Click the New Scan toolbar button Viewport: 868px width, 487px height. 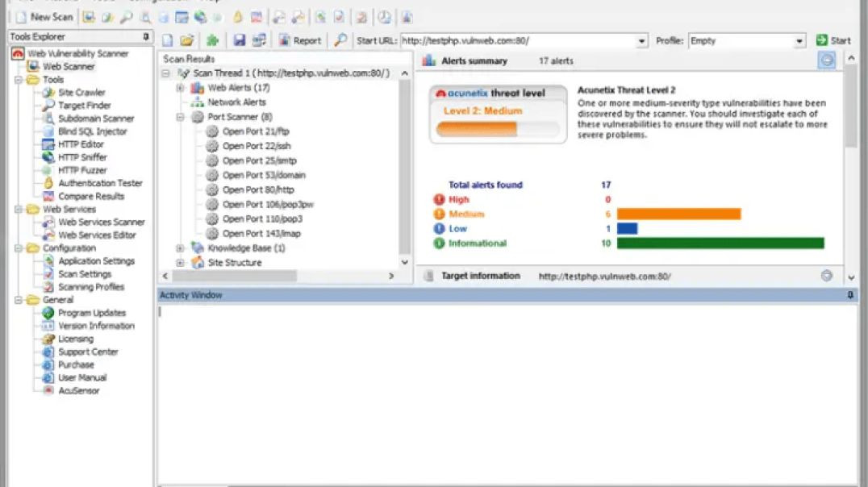(44, 17)
